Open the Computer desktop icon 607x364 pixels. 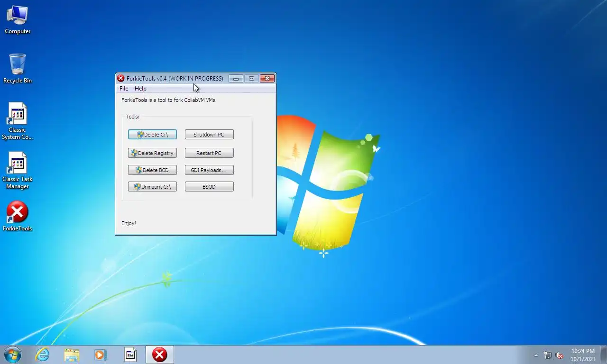[18, 20]
